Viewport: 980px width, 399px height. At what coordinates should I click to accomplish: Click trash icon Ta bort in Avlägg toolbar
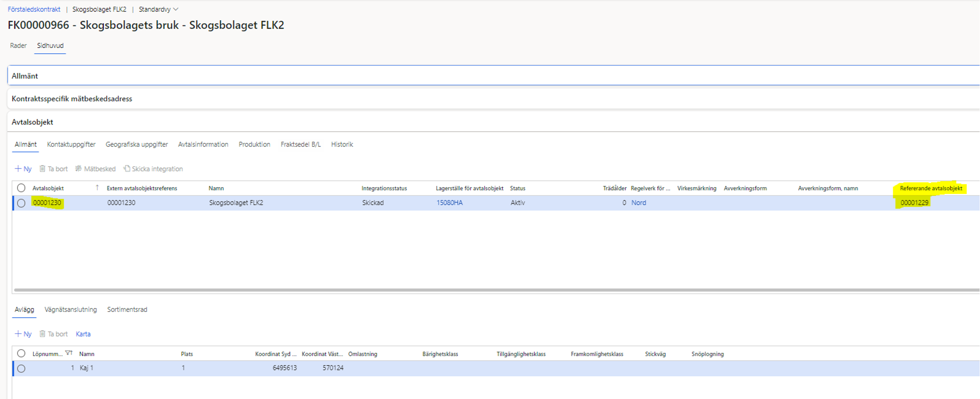coord(43,334)
